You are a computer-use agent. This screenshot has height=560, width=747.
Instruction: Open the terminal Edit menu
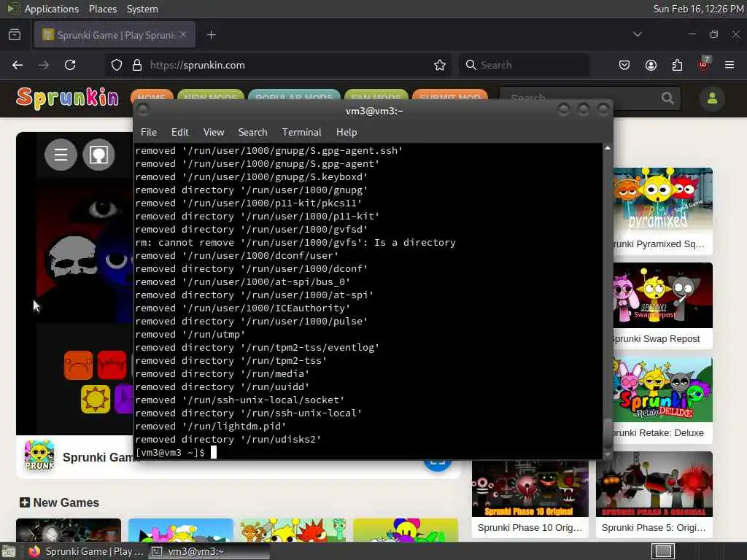pyautogui.click(x=179, y=133)
